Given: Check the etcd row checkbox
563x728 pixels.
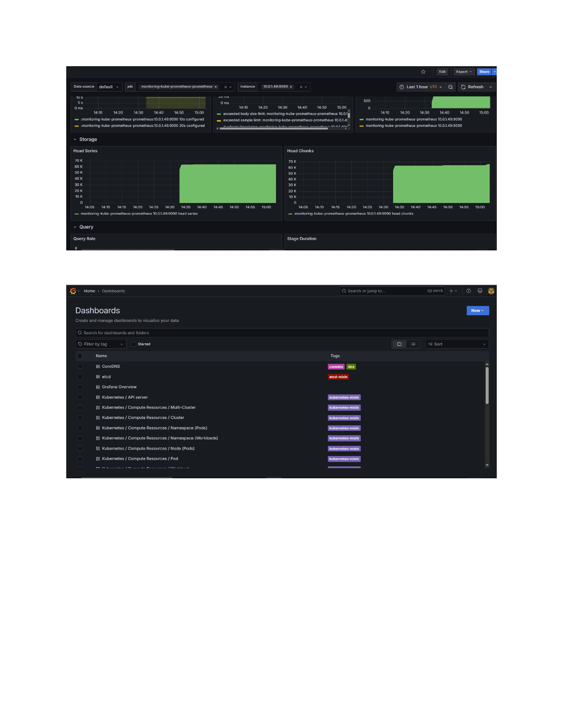Looking at the screenshot, I should click(80, 377).
